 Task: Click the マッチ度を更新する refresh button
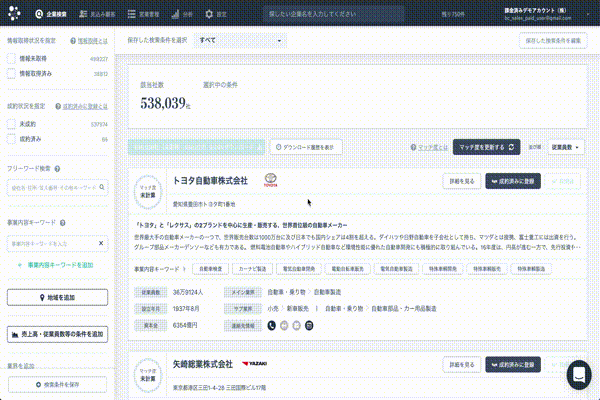(486, 147)
